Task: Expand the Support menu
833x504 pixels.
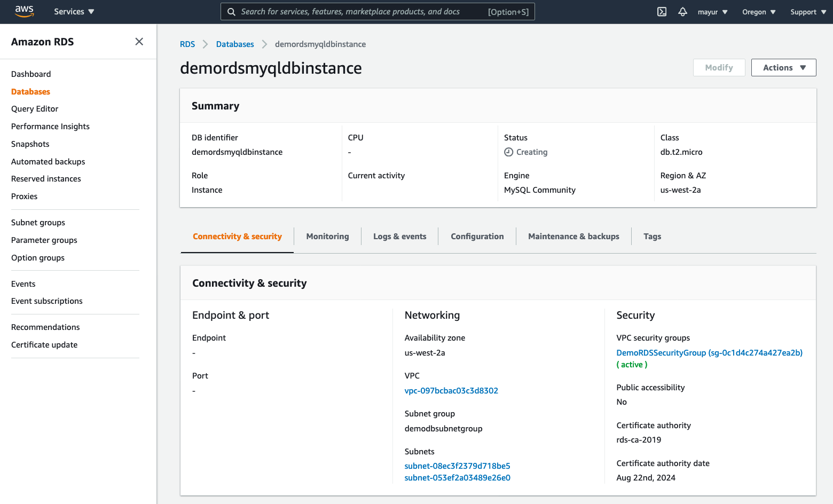Action: point(808,12)
